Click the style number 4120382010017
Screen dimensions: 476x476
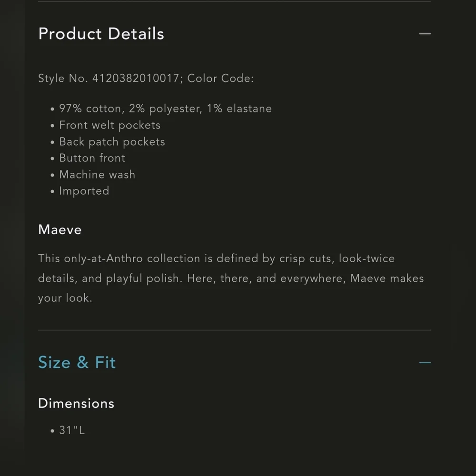(135, 79)
